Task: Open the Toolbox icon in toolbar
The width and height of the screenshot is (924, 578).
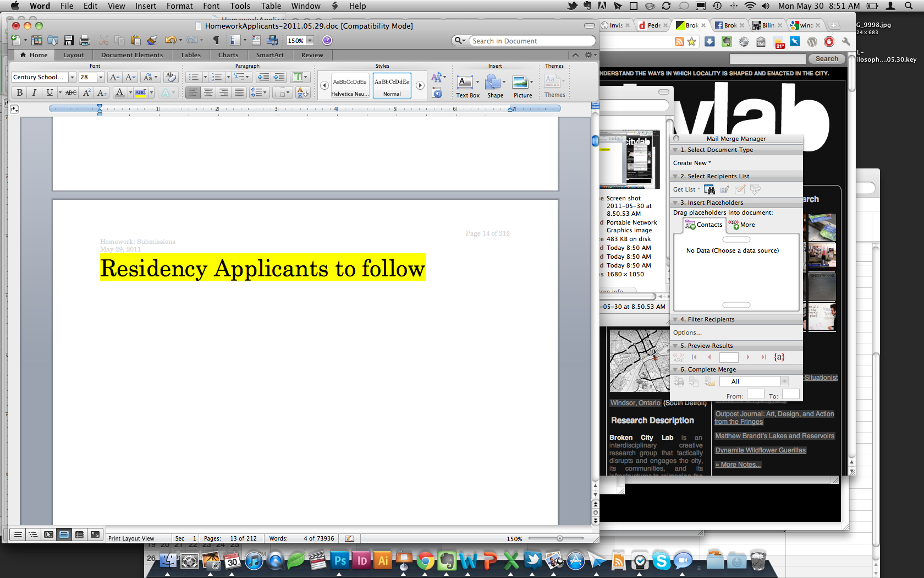Action: pyautogui.click(x=256, y=40)
